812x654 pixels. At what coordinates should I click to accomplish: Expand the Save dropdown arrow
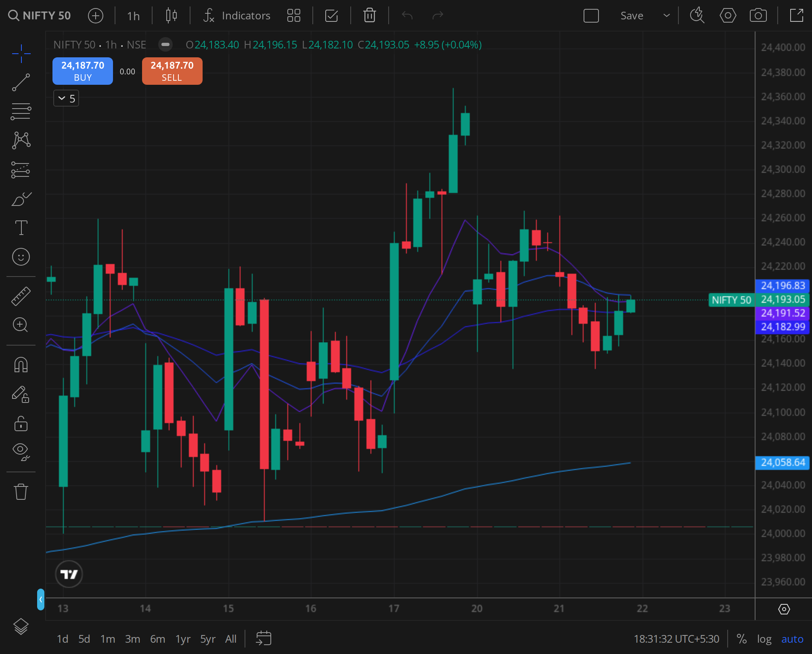(x=666, y=16)
